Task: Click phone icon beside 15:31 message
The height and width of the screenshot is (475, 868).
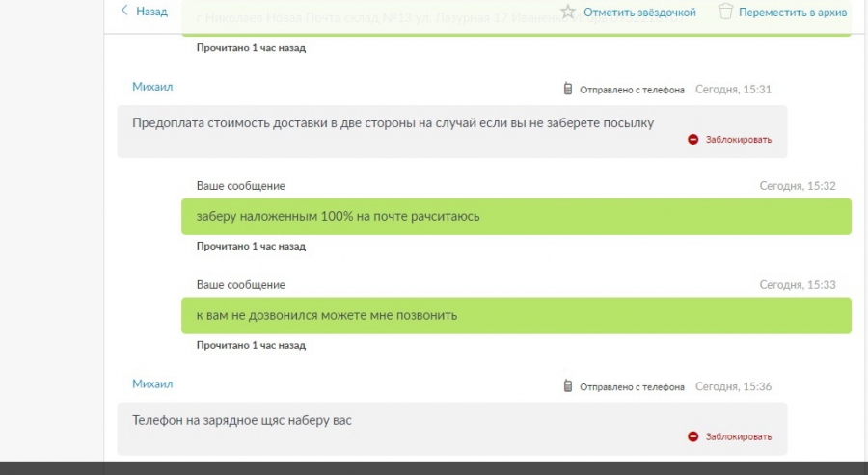Action: click(567, 89)
